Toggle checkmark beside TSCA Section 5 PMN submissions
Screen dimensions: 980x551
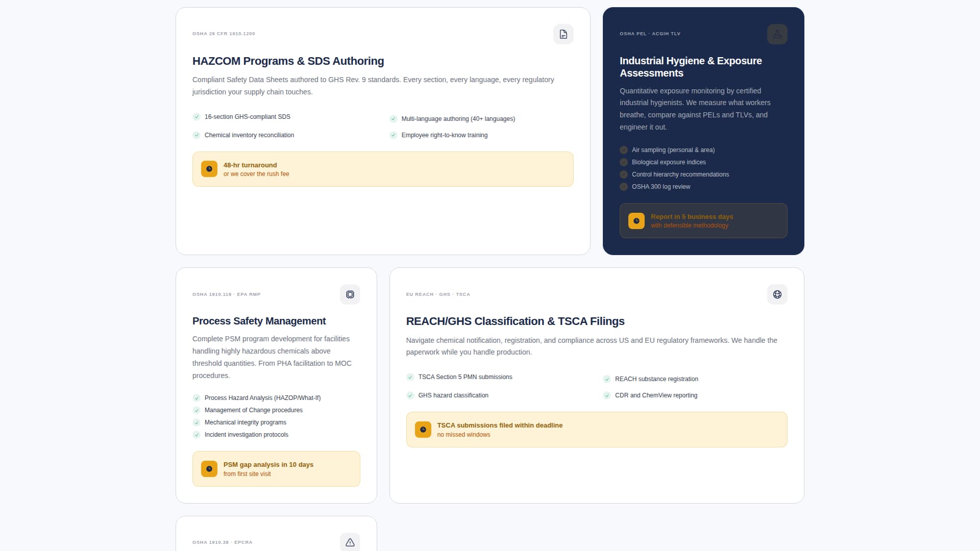410,377
